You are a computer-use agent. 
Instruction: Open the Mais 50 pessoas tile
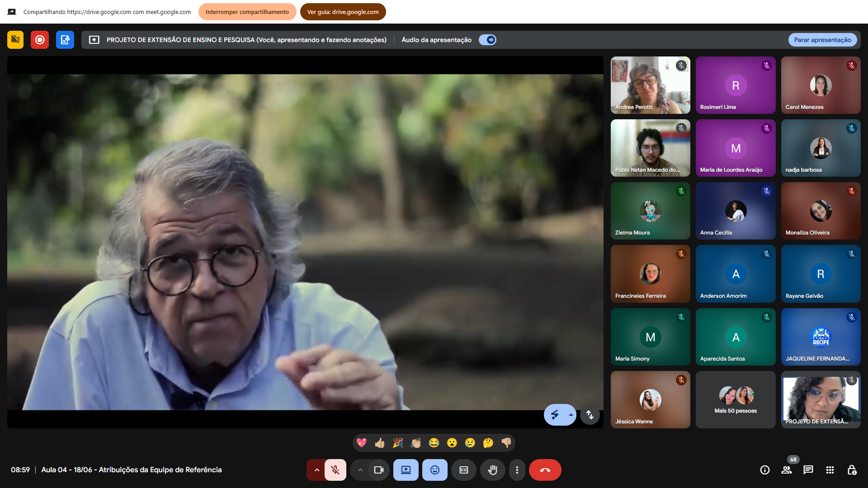736,400
